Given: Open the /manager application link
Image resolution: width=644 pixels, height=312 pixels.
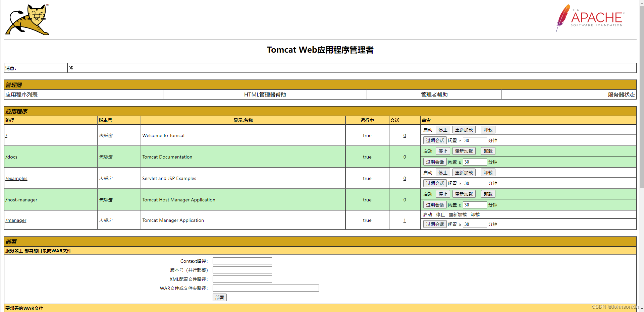Looking at the screenshot, I should 16,220.
